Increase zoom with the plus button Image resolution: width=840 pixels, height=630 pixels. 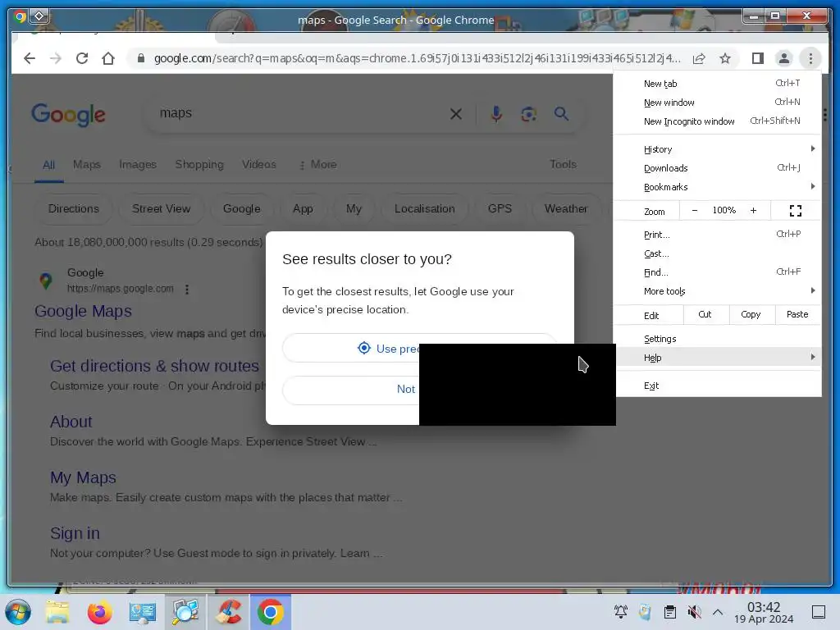tap(753, 211)
